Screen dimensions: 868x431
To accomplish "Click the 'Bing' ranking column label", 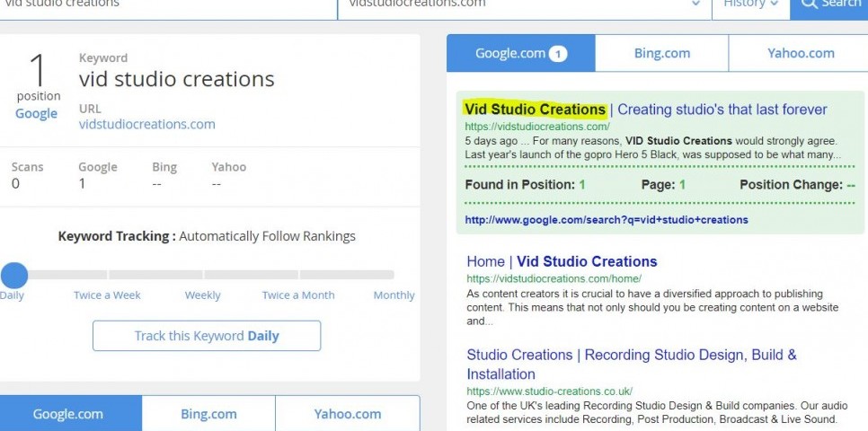I will (x=164, y=166).
